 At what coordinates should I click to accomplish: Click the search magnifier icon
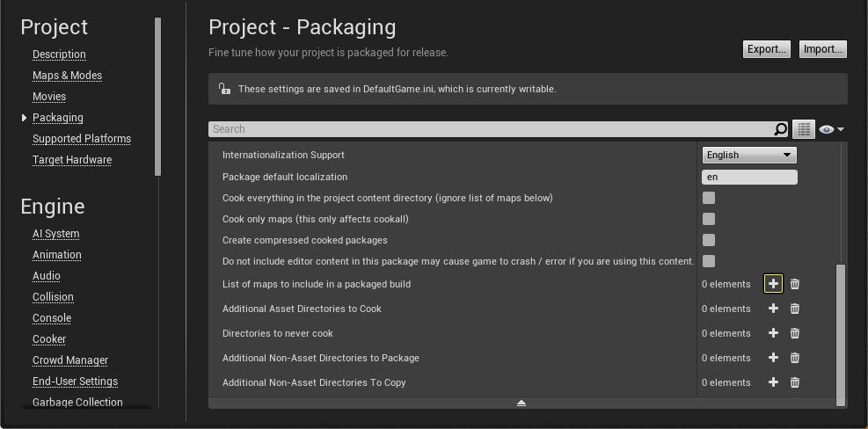780,129
